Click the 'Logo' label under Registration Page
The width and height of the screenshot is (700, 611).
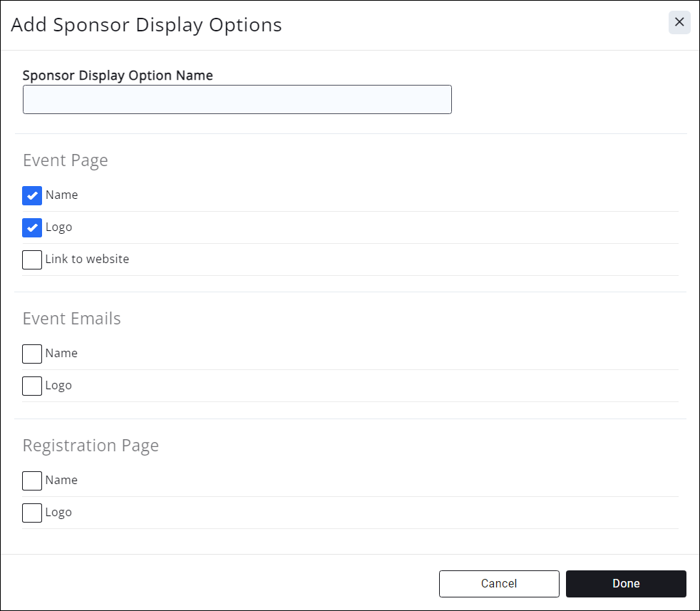tap(58, 513)
